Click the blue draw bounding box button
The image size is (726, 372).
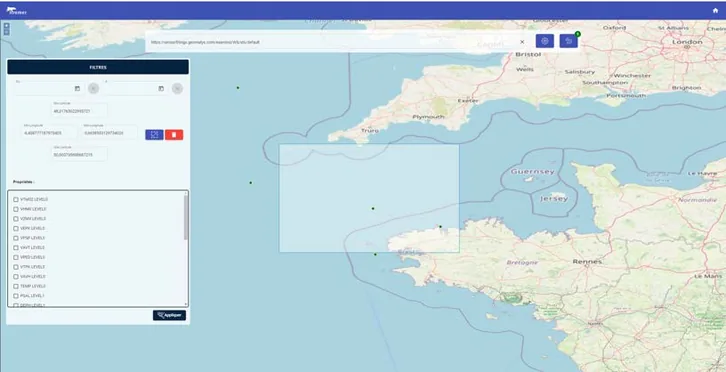click(154, 135)
